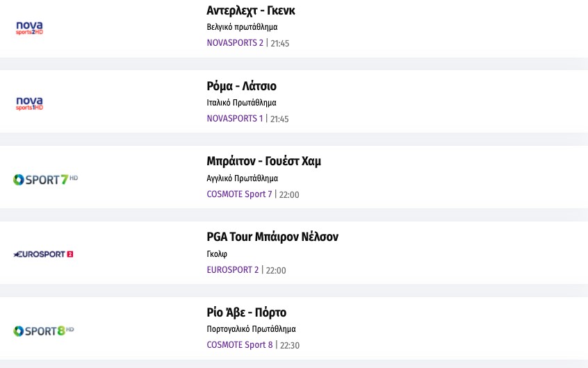Open the Αντερλεχτ - Γκενκ match title

(251, 10)
